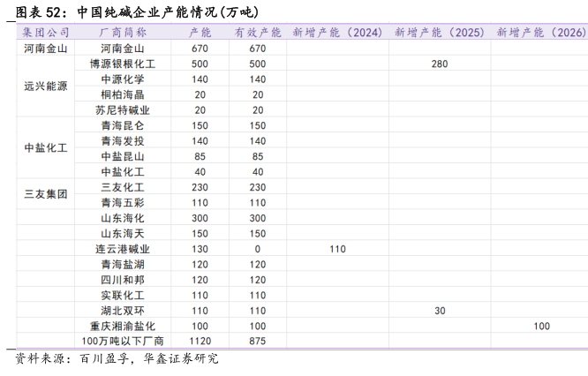This screenshot has width=588, height=376.
Task: Click the 连云港碱业 row name
Action: [123, 249]
